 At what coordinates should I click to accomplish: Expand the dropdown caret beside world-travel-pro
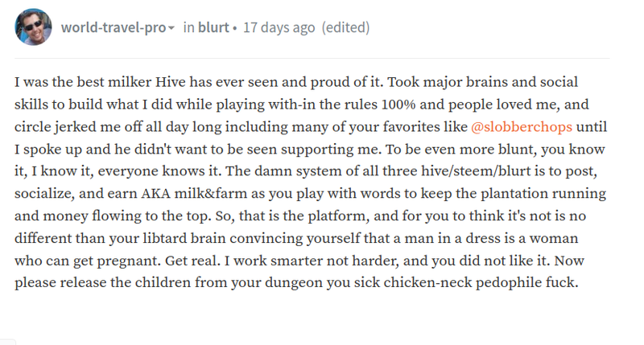pos(171,28)
